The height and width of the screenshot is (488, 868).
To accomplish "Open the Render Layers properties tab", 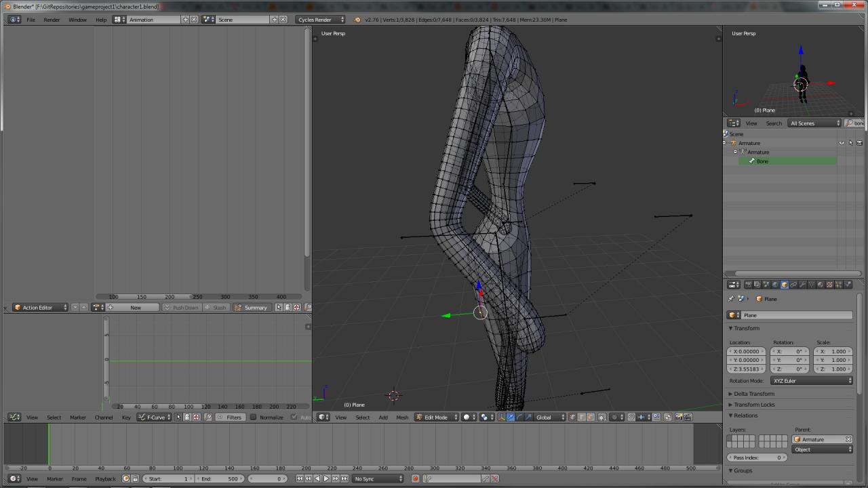I will tap(757, 285).
